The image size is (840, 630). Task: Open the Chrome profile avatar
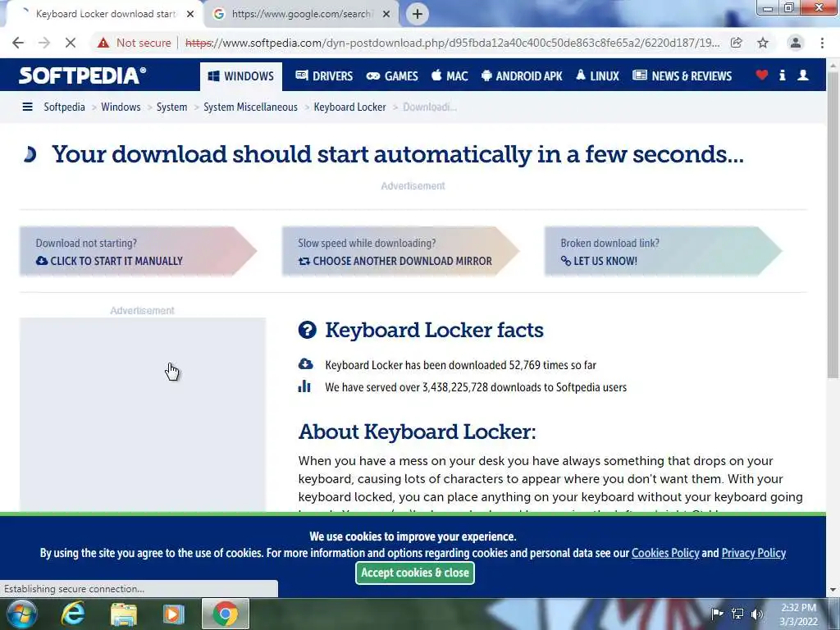tap(796, 43)
